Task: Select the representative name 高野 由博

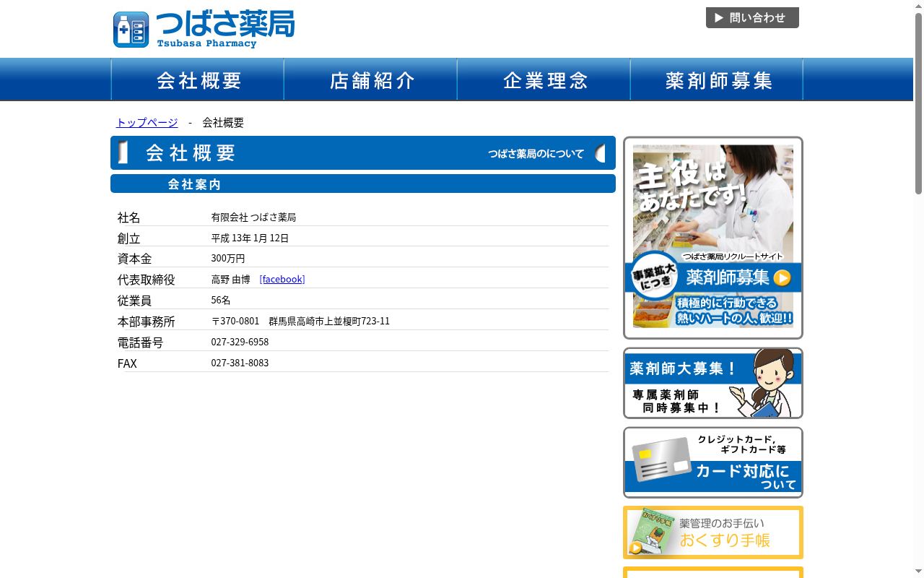Action: point(231,279)
